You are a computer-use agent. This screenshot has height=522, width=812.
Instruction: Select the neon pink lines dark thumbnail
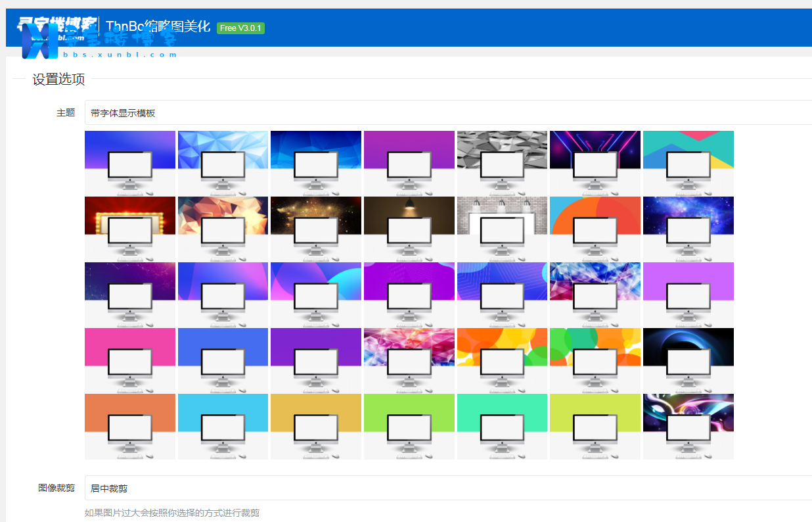[x=595, y=163]
